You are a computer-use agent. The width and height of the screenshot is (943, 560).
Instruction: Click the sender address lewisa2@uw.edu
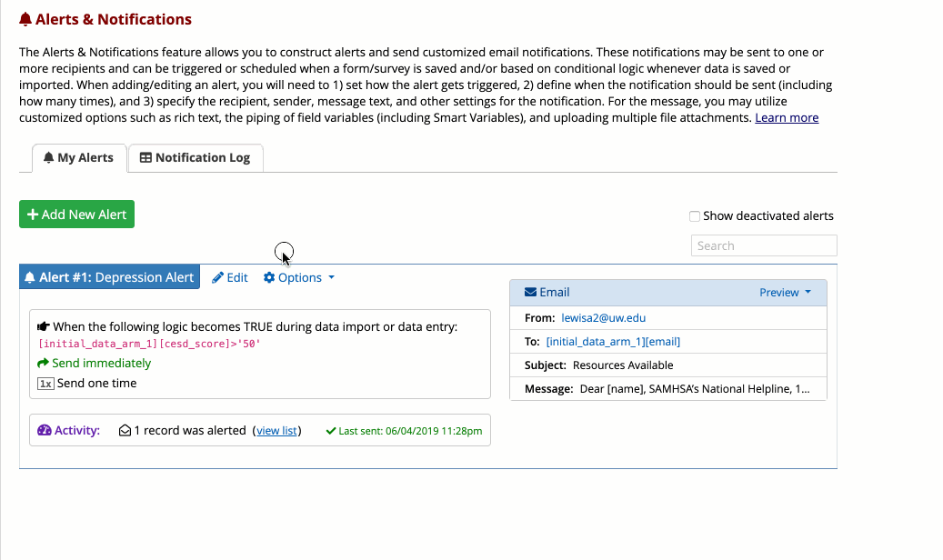tap(603, 318)
